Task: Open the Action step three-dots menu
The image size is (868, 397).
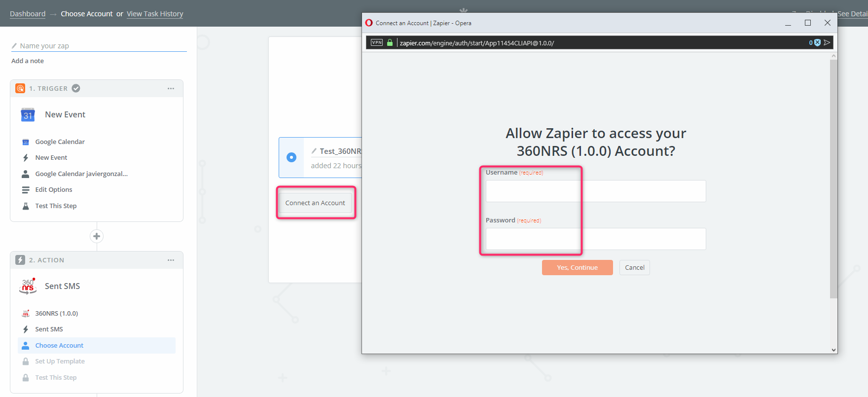Action: [x=171, y=260]
